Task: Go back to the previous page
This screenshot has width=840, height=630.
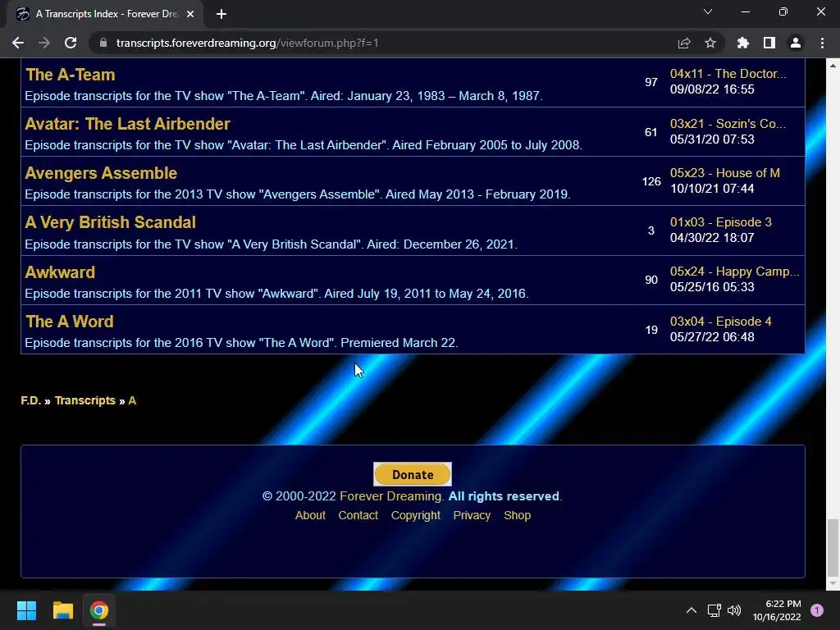Action: pos(18,43)
